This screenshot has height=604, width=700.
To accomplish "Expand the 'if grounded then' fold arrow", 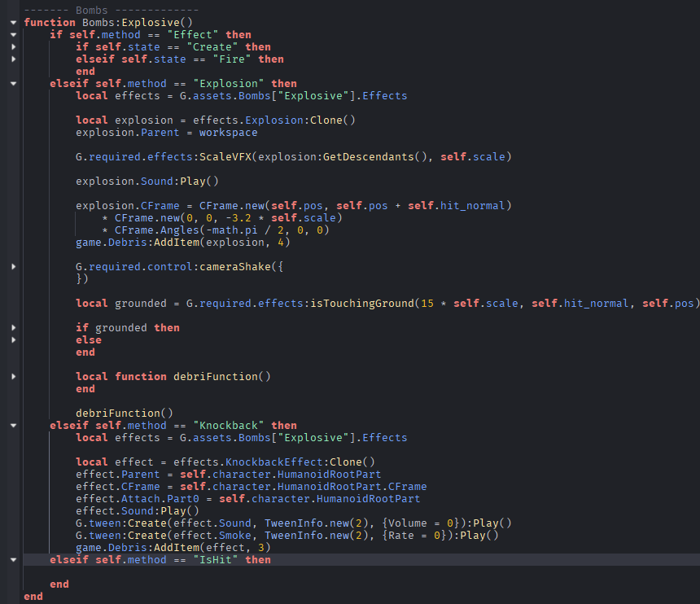I will tap(13, 328).
